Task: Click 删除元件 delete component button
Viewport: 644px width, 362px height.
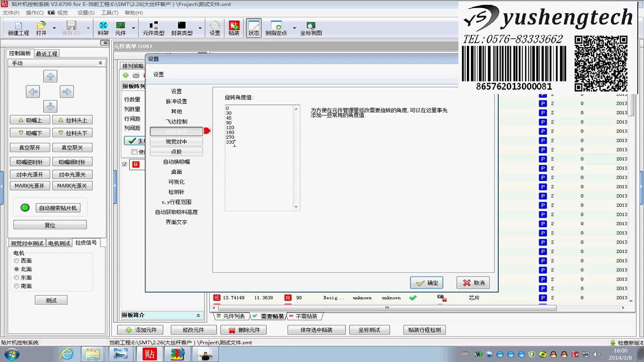Action: (x=244, y=330)
